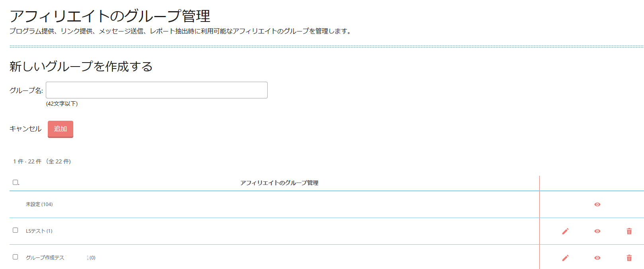The height and width of the screenshot is (269, 644).
Task: Click the アフィリエイトのグループ管理 column header
Action: click(279, 183)
